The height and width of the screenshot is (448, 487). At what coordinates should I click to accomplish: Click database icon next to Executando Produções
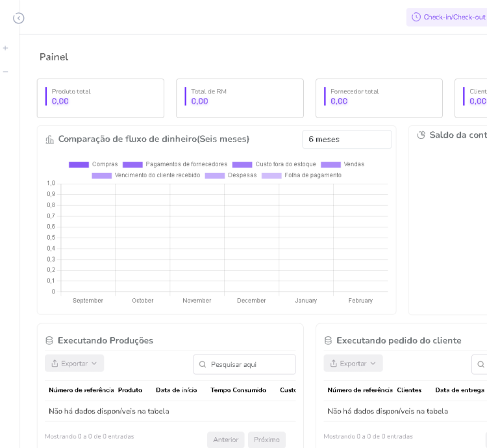[49, 341]
